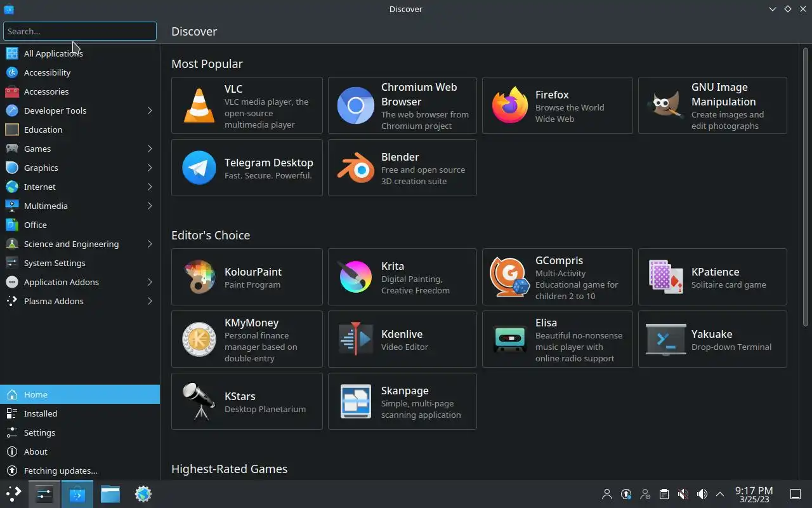Click the Search input field
The image size is (812, 508).
click(80, 31)
